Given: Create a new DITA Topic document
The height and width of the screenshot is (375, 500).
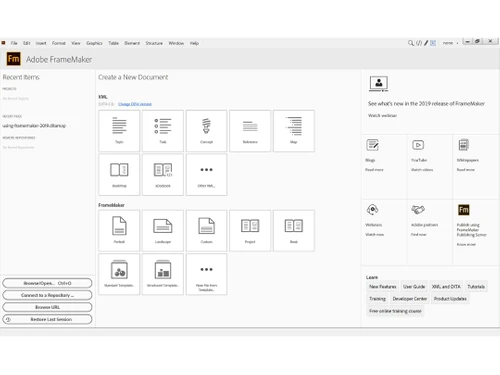Looking at the screenshot, I should [119, 131].
